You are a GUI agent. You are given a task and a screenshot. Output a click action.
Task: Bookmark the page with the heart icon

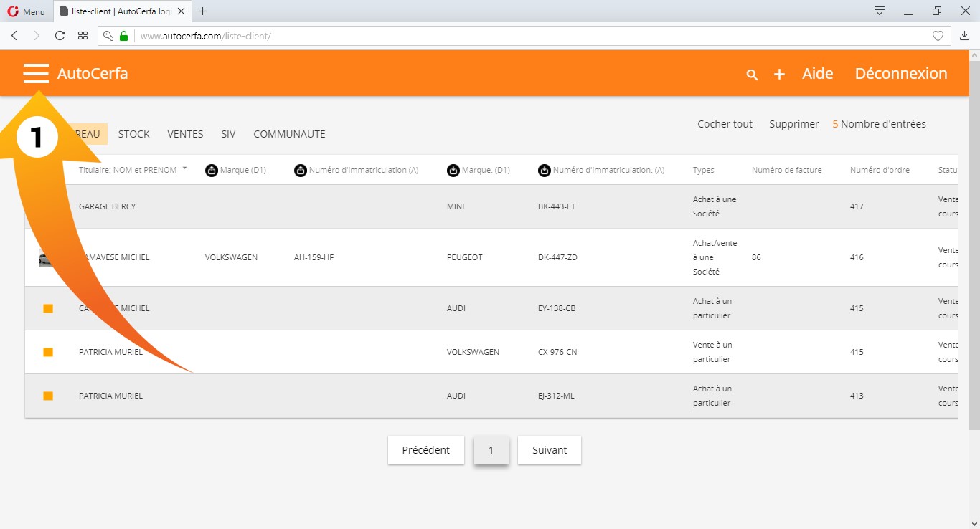[937, 36]
